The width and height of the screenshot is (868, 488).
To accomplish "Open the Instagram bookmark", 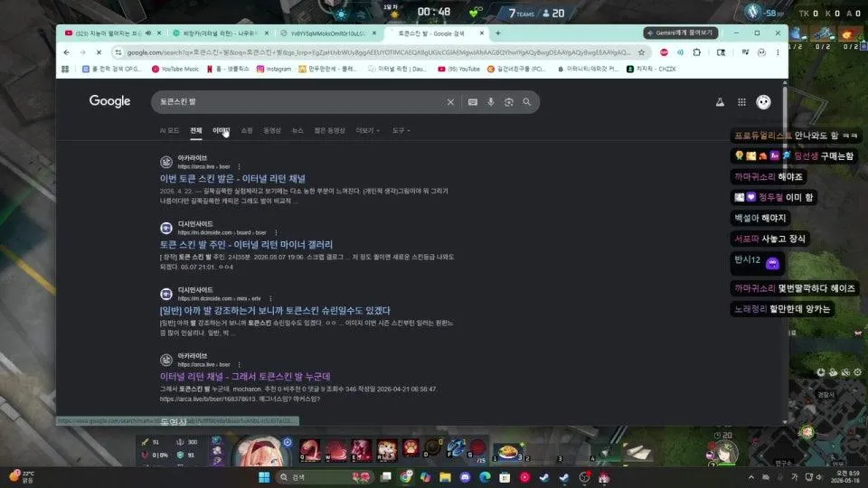I will 274,70.
